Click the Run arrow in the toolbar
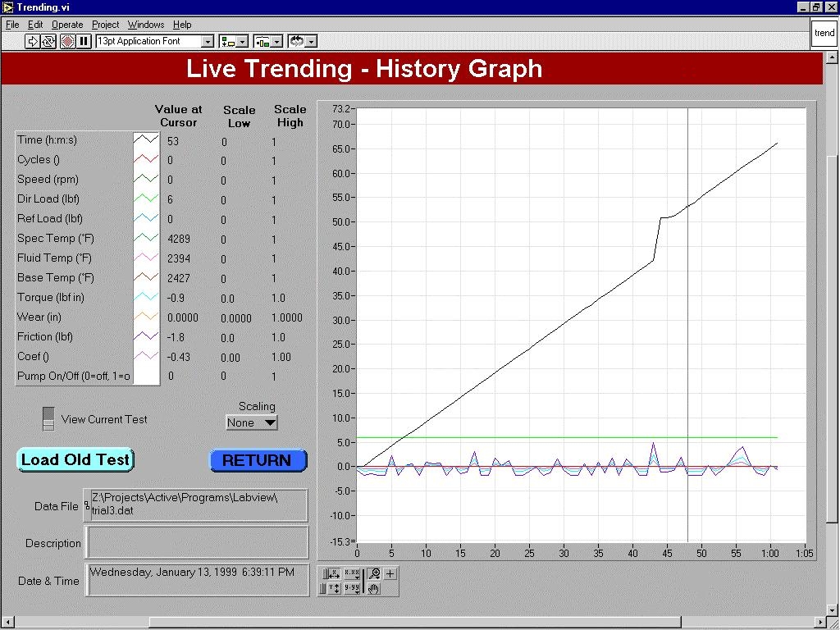 tap(32, 41)
